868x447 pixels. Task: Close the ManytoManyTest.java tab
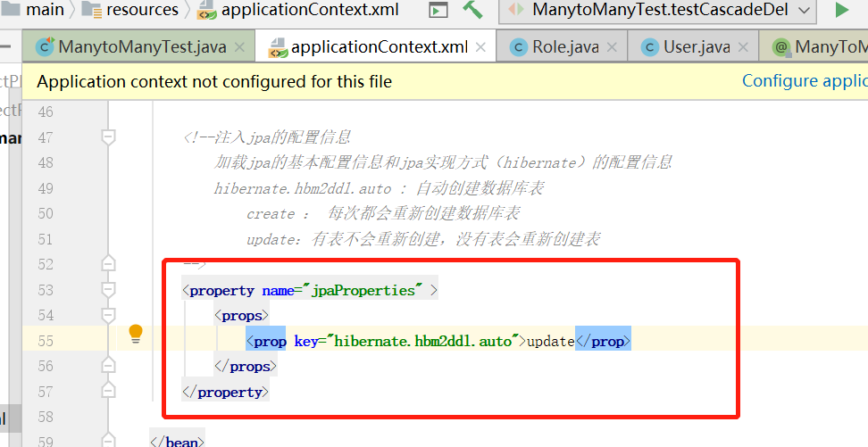(239, 47)
